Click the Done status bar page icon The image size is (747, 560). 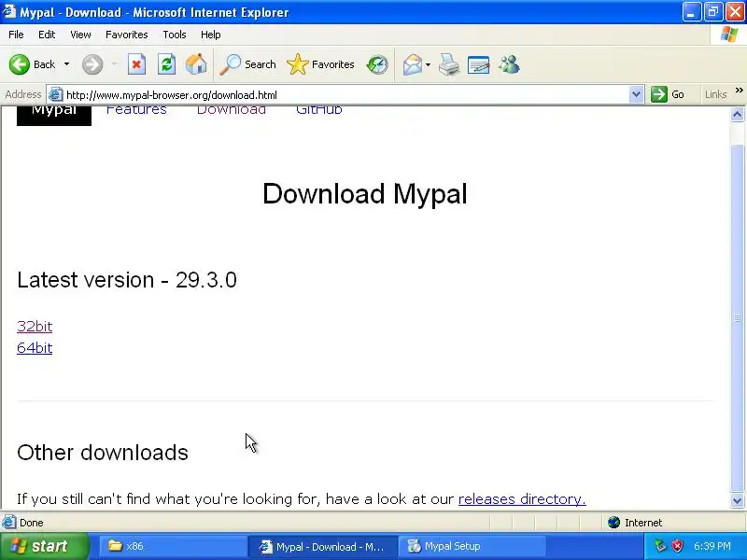pos(8,523)
